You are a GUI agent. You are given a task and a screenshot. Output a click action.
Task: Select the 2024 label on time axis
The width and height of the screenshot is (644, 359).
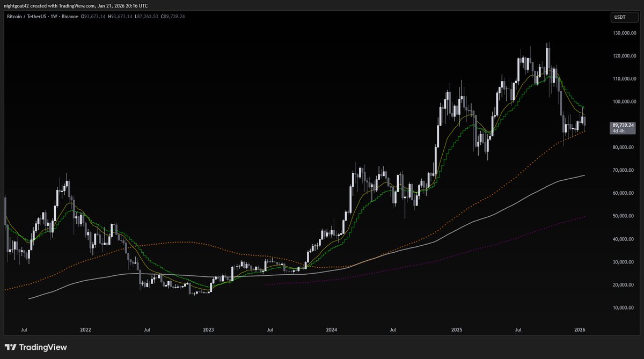pos(332,329)
